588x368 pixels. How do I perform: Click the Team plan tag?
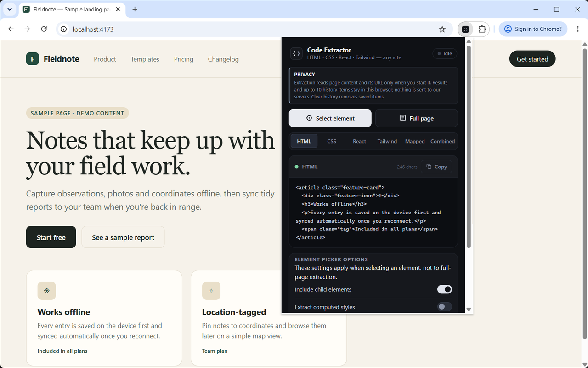tap(215, 351)
